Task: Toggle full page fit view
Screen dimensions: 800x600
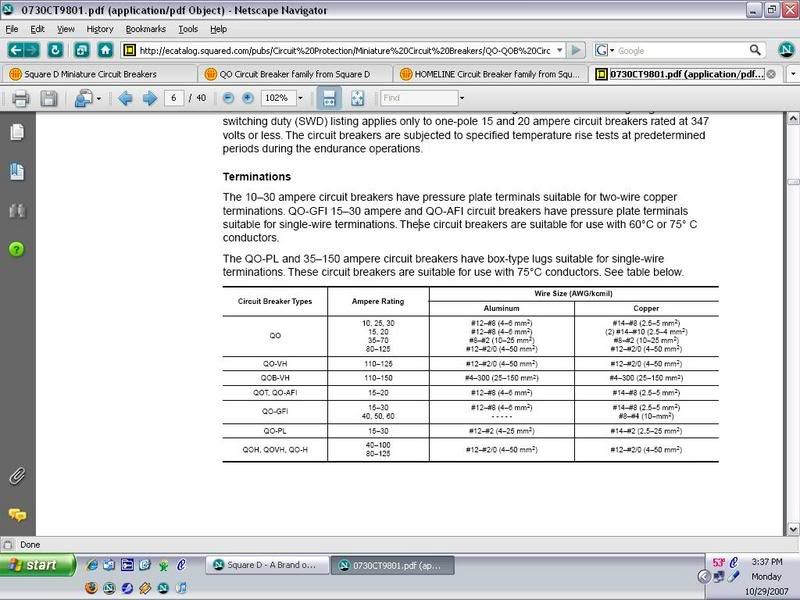Action: (x=357, y=98)
